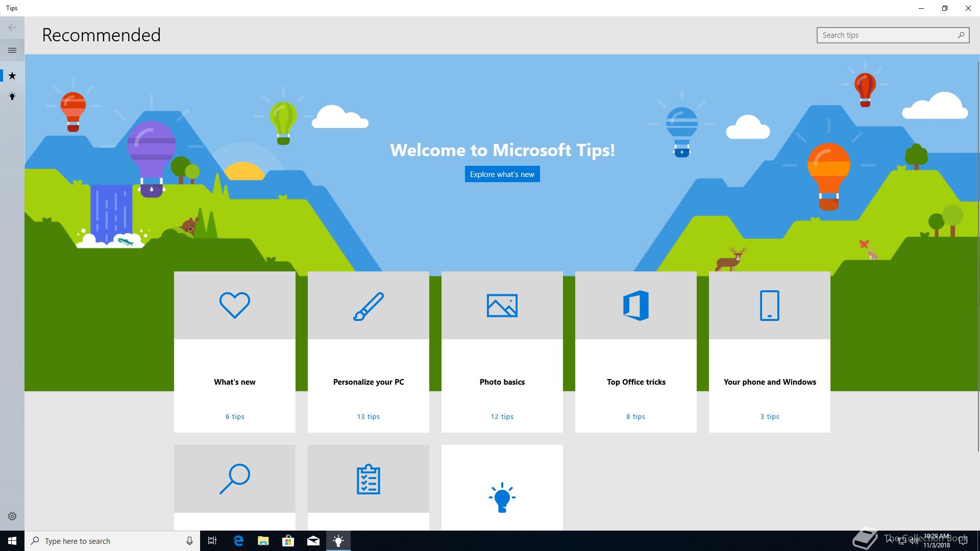Click the taskbar Type here to search box
980x551 pixels.
click(112, 541)
